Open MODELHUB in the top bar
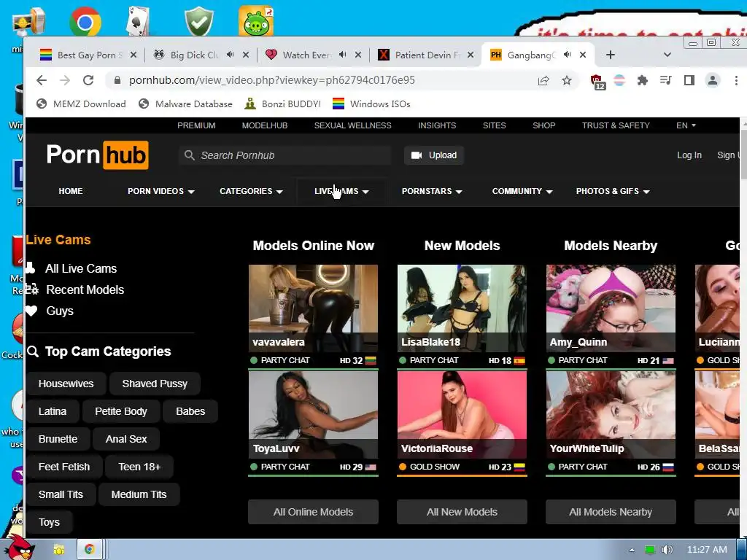 coord(264,125)
